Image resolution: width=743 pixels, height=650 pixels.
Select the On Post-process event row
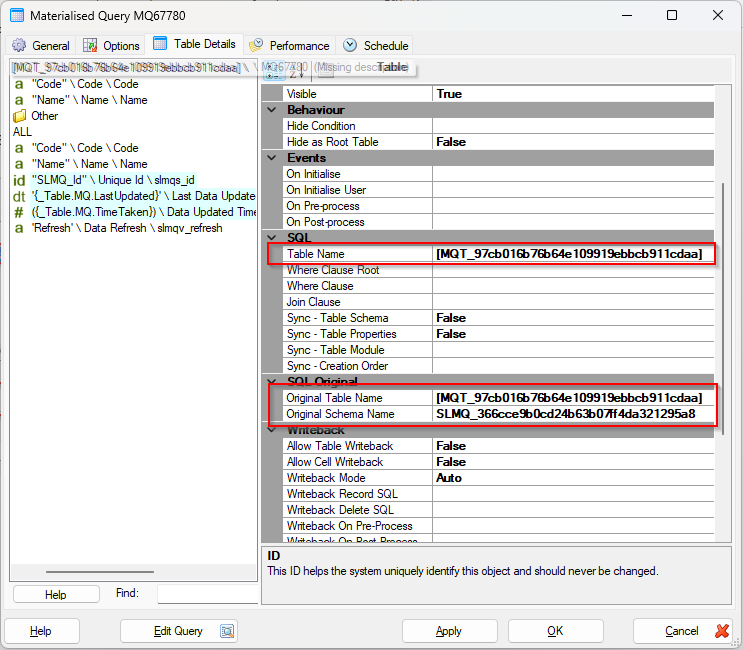tap(499, 222)
